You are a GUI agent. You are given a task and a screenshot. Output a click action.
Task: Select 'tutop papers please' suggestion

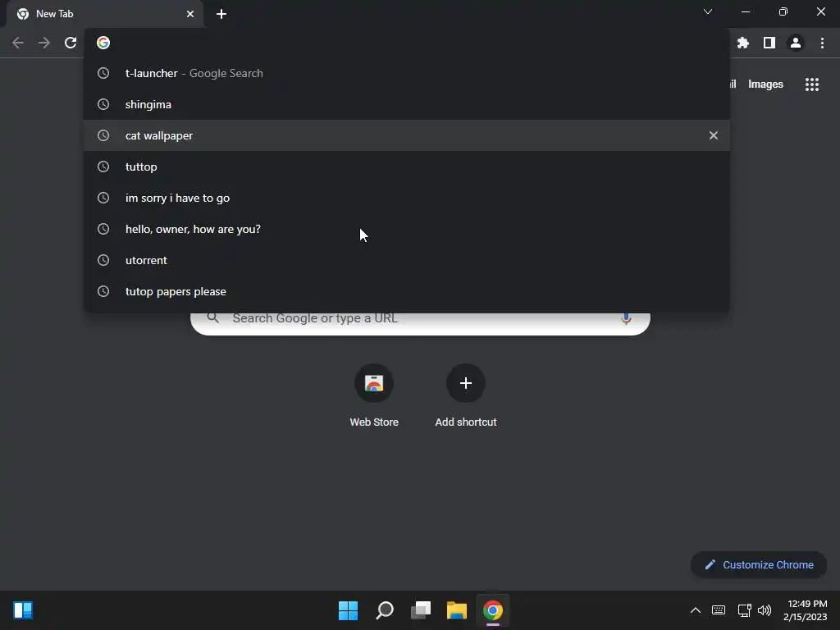[407, 291]
